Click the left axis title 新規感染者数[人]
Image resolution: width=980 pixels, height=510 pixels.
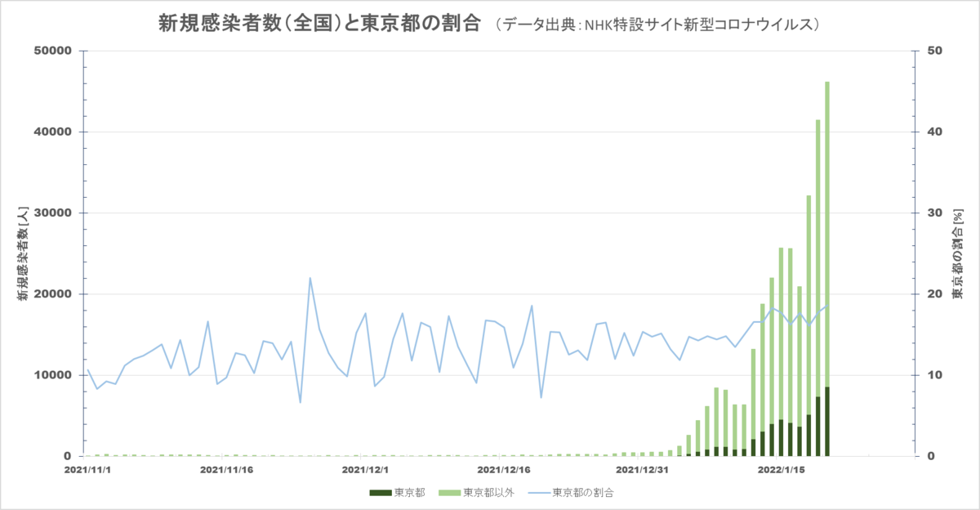23,253
